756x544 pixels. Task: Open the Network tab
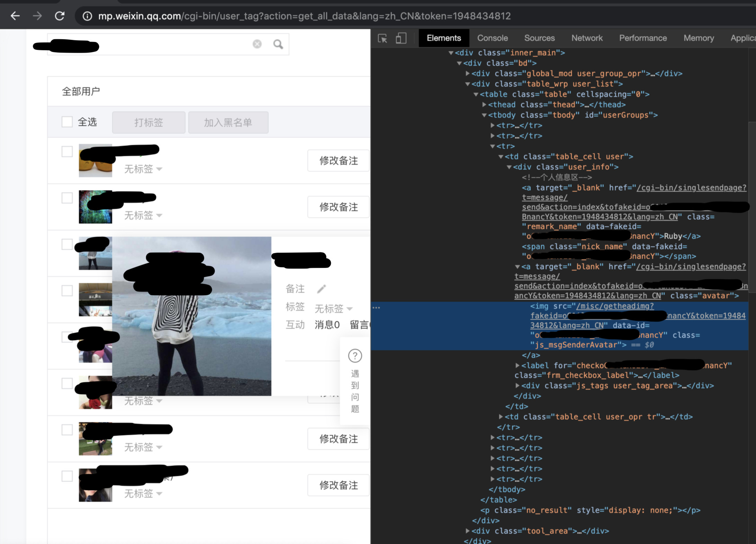[x=587, y=38]
